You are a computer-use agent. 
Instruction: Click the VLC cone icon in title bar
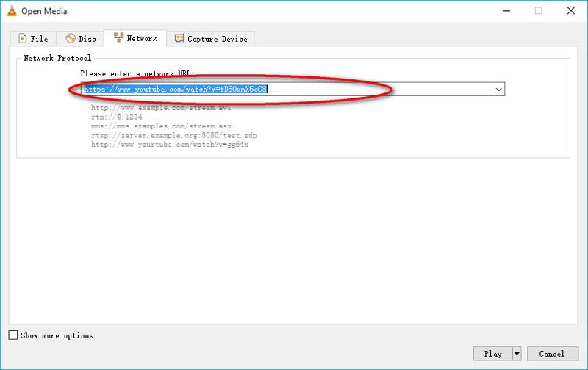[x=12, y=10]
